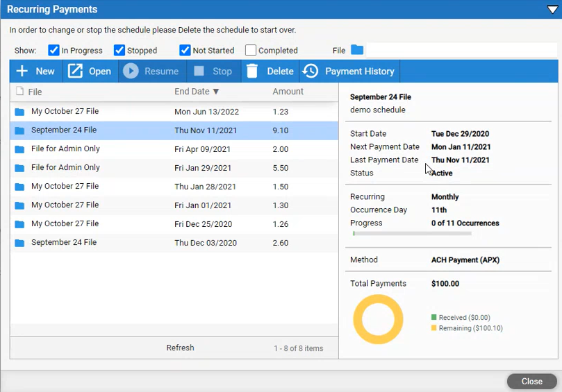Image resolution: width=562 pixels, height=392 pixels.
Task: Select My October 27 File ending Dec 25/2020
Action: pos(174,224)
